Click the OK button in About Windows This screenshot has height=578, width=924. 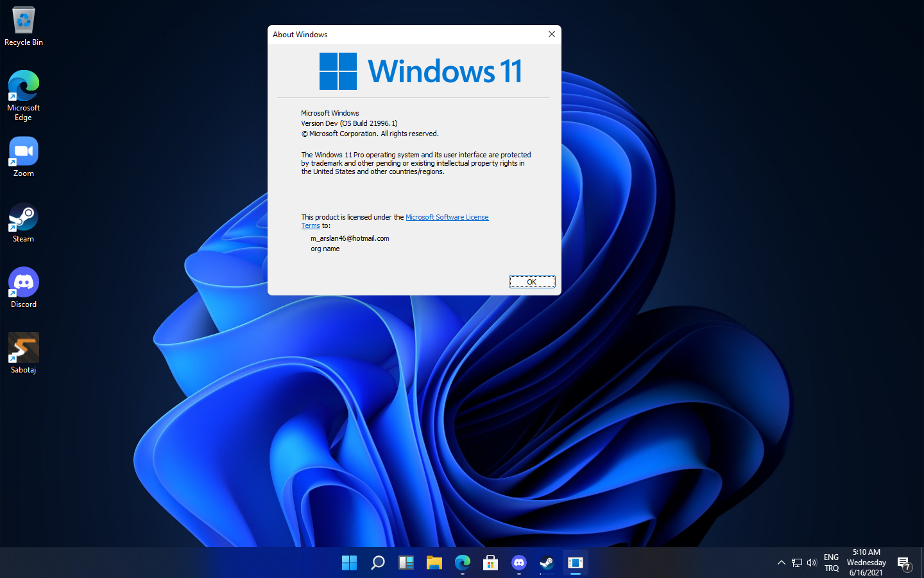pyautogui.click(x=532, y=282)
